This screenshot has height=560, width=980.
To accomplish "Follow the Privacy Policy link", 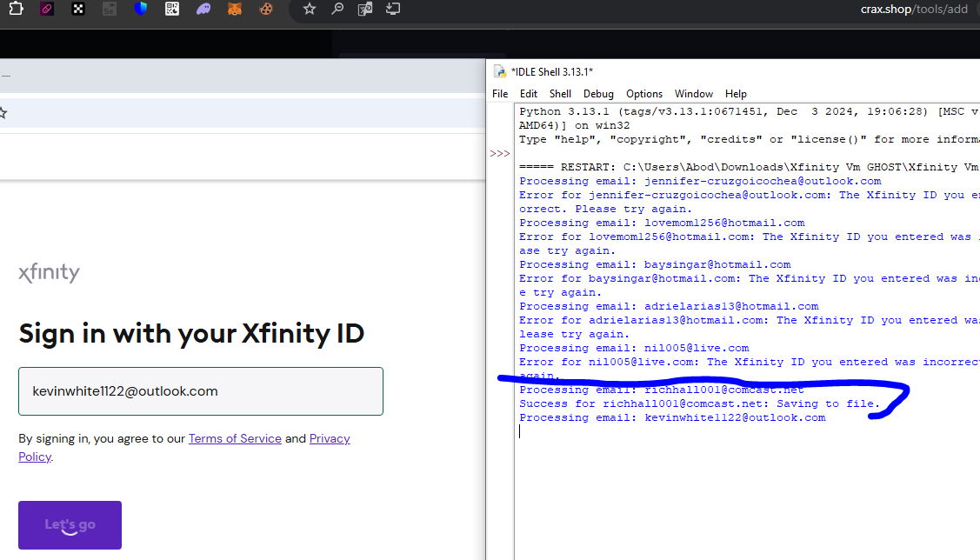I will click(330, 438).
